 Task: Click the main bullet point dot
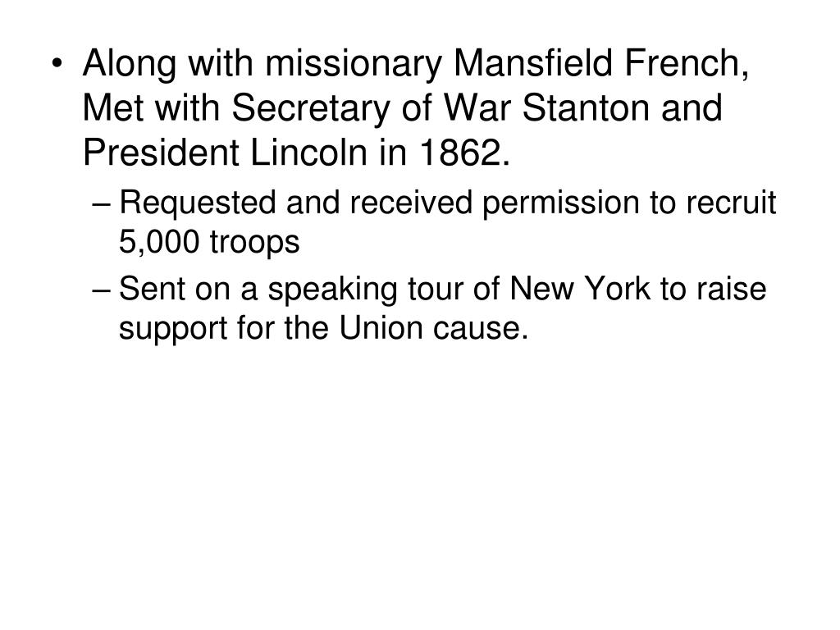click(x=57, y=64)
